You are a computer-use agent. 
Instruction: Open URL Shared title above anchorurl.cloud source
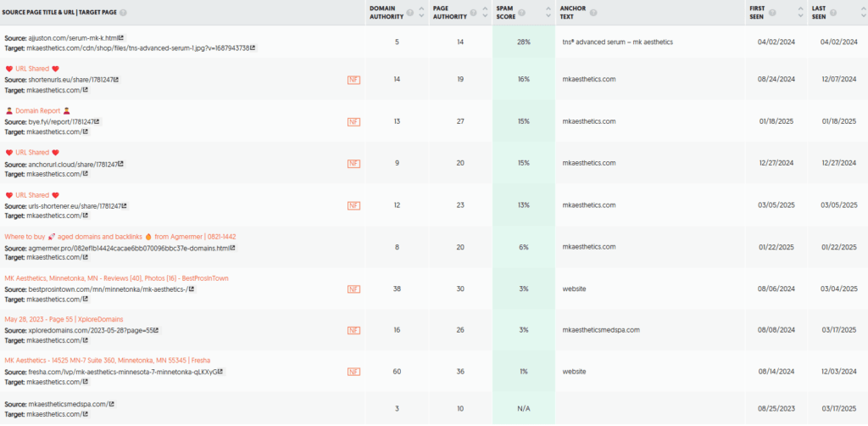pos(32,153)
